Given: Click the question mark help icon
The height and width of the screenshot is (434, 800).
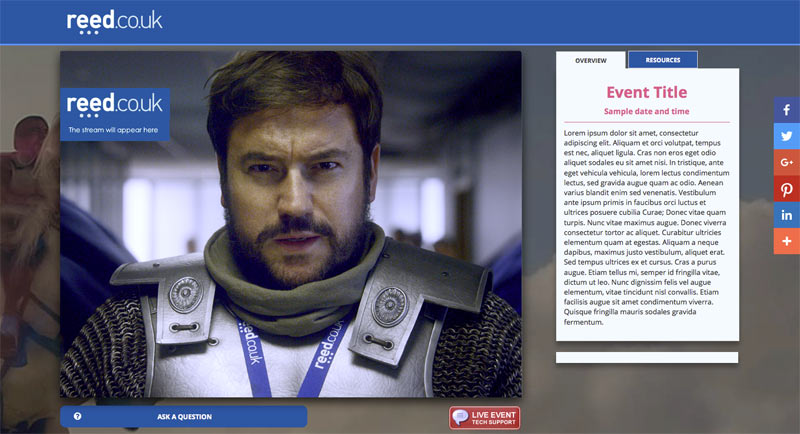Looking at the screenshot, I should tap(78, 416).
